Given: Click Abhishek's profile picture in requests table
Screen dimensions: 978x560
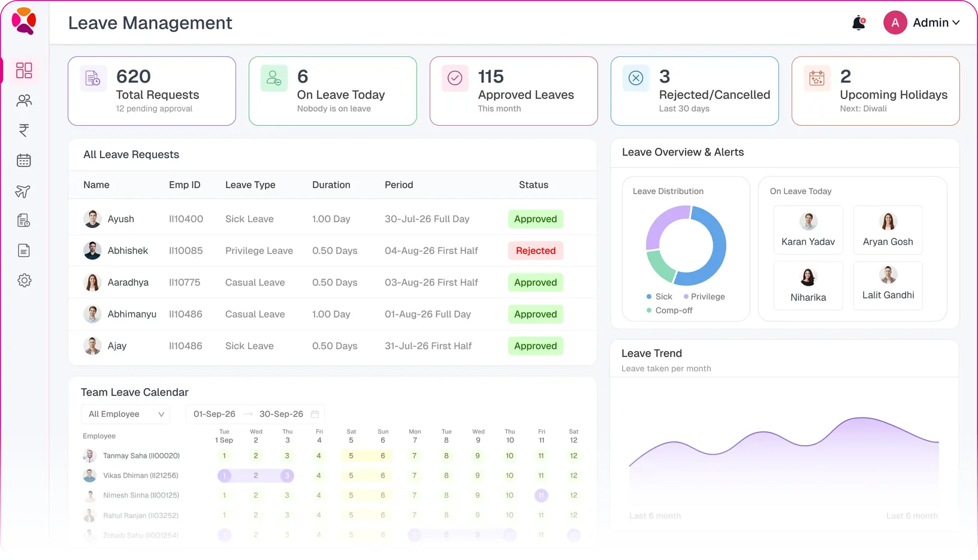Looking at the screenshot, I should [x=92, y=251].
